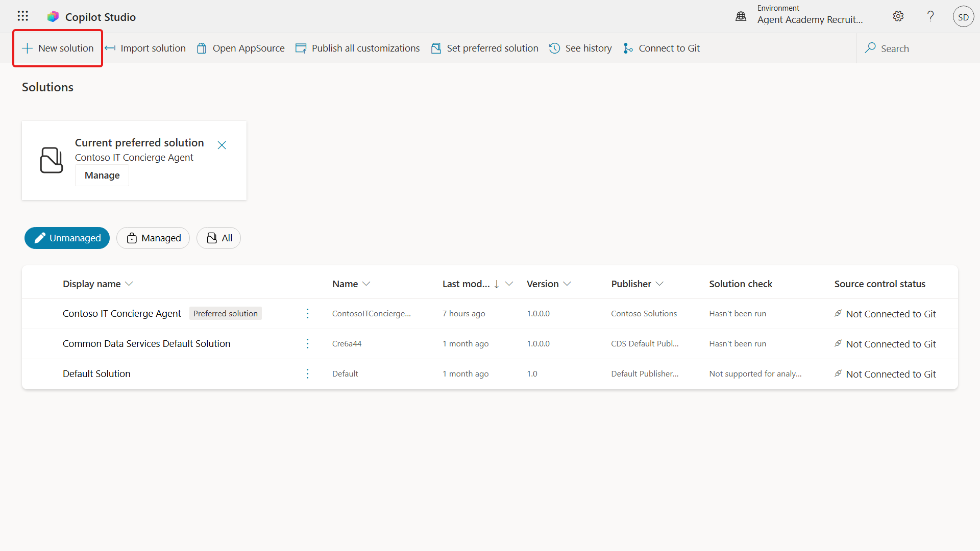Expand the Last modified column dropdown
This screenshot has width=980, height=551.
click(x=509, y=284)
